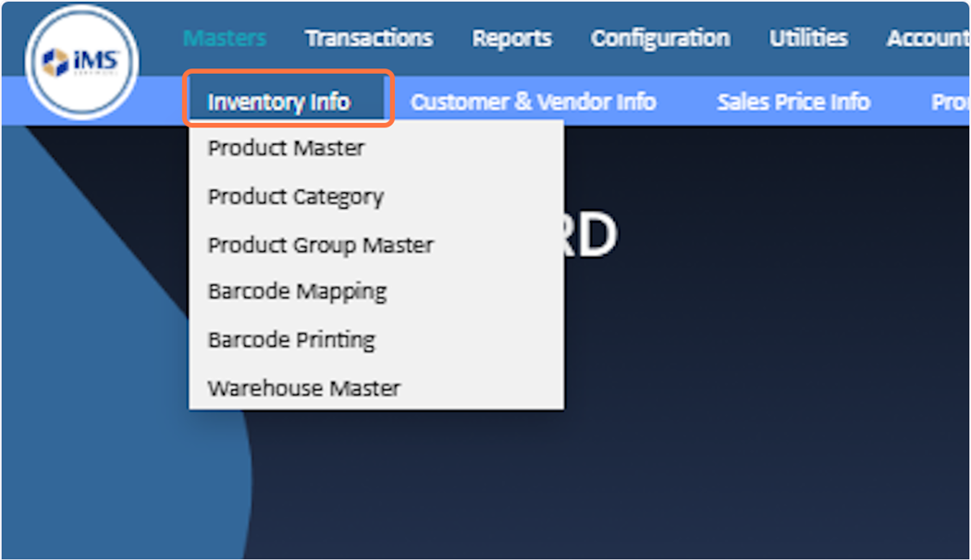The image size is (971, 560).
Task: Select the Warehouse Master entry
Action: point(303,388)
